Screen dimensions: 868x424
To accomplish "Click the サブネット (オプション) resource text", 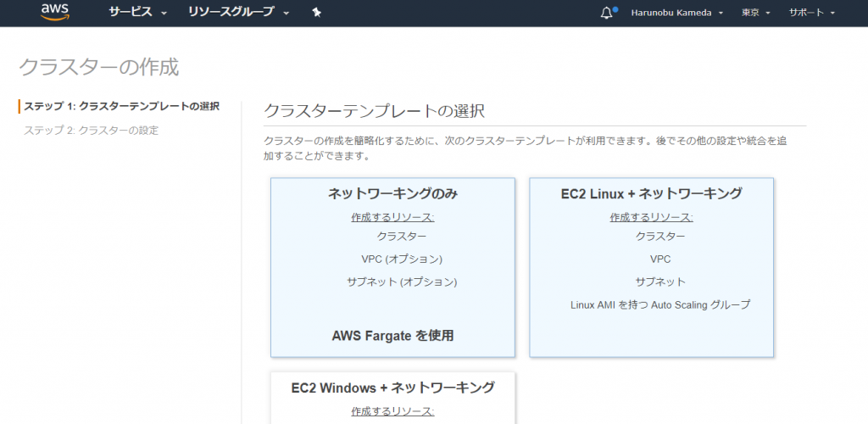I will 402,282.
